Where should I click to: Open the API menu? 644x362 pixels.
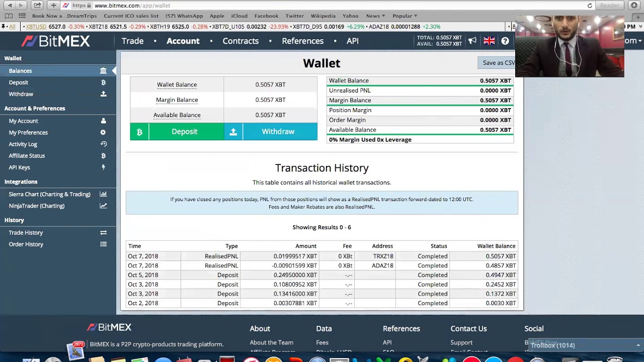click(352, 41)
